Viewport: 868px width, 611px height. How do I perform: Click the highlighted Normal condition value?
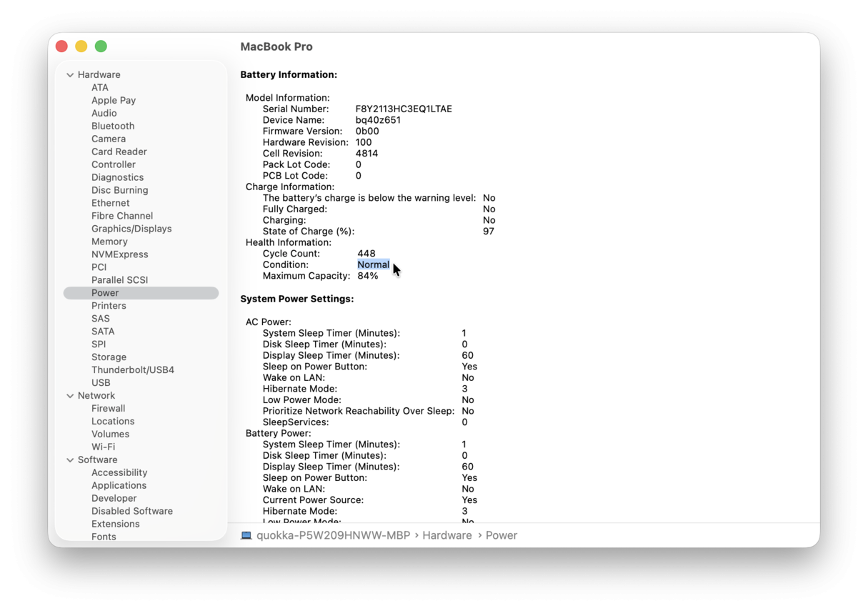pyautogui.click(x=373, y=265)
